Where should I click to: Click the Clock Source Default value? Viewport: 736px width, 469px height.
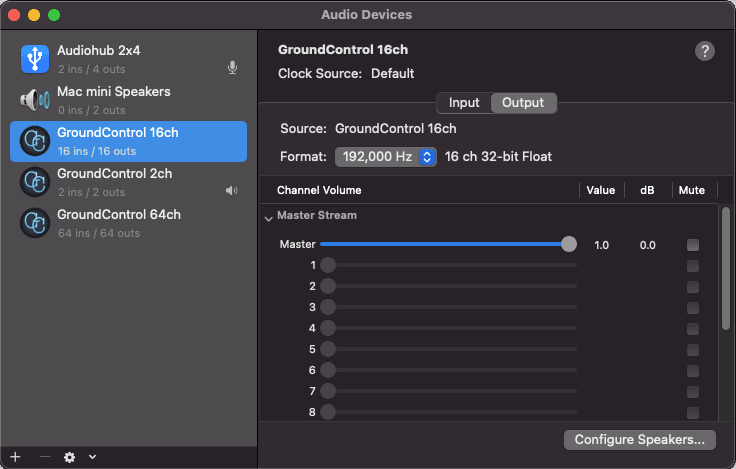[392, 74]
